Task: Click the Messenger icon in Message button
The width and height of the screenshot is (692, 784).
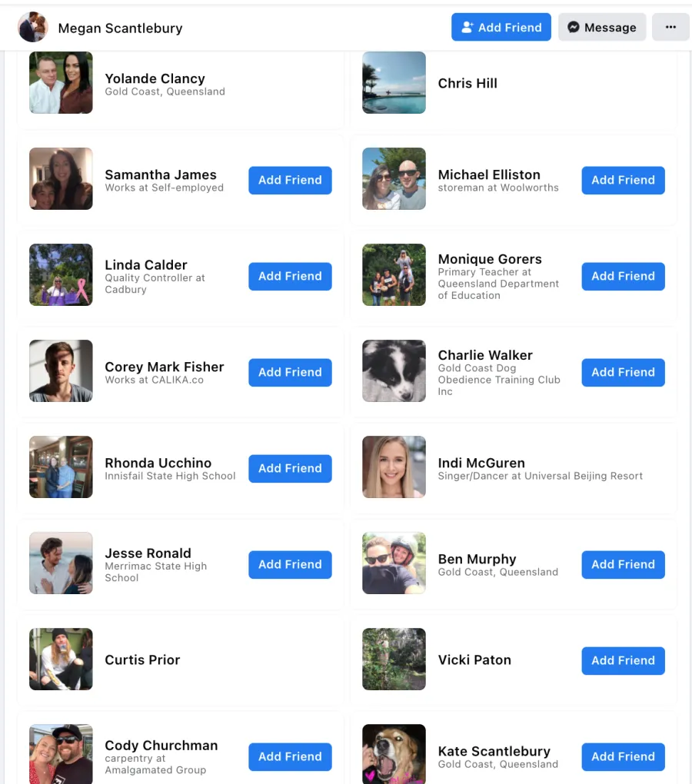Action: click(574, 27)
